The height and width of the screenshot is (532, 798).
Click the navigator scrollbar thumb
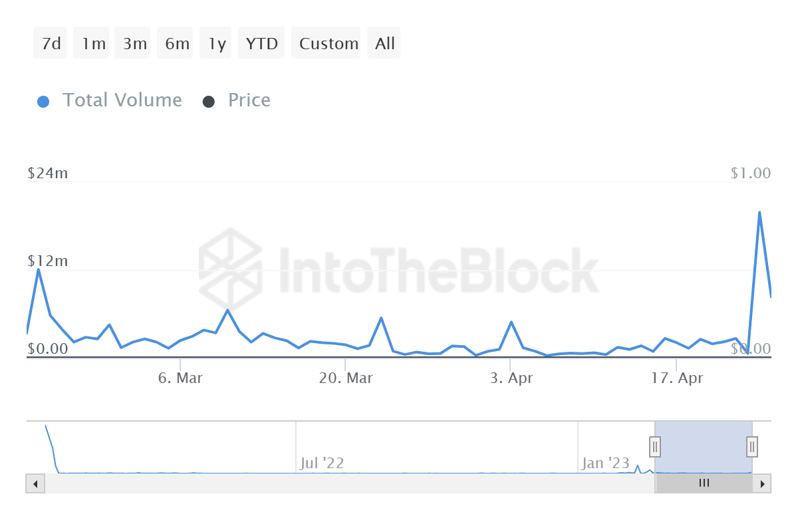click(704, 483)
